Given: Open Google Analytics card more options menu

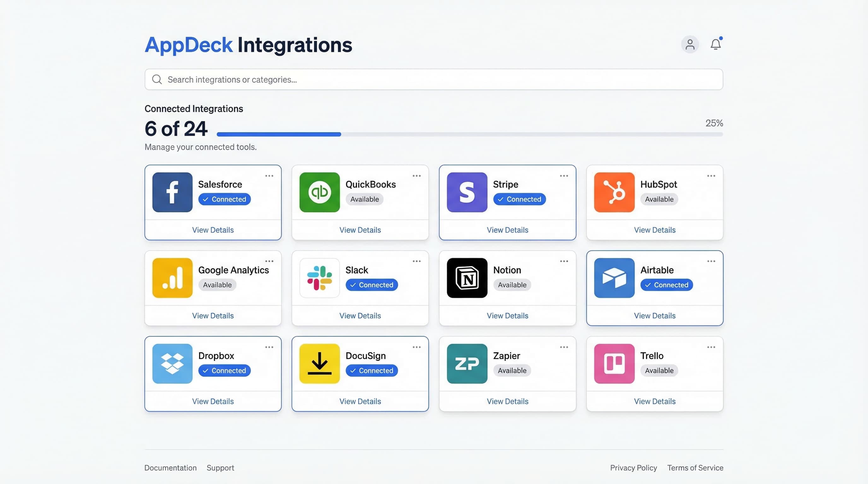Looking at the screenshot, I should click(269, 261).
